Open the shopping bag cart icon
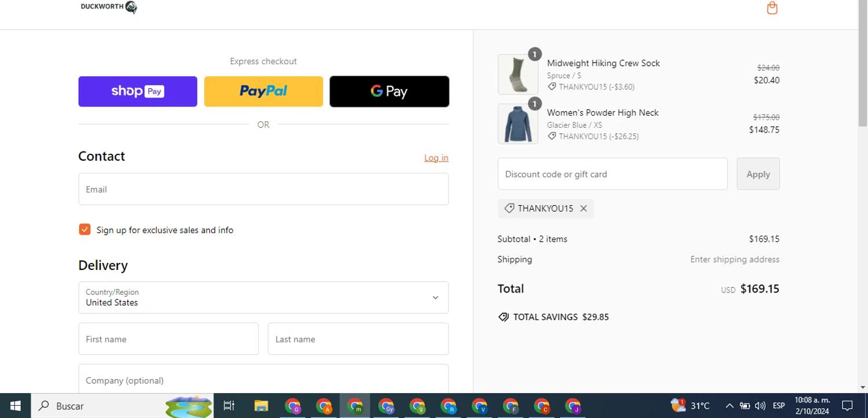 pos(772,8)
